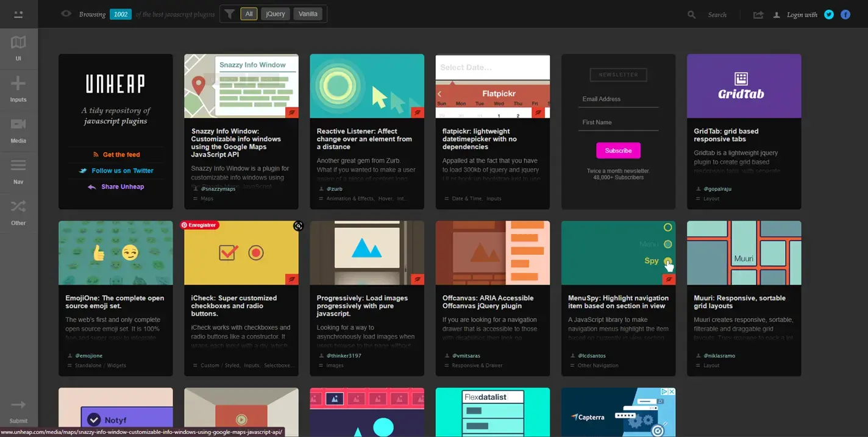Open the Reactive Listener thumbnail
This screenshot has height=437, width=868.
(367, 86)
